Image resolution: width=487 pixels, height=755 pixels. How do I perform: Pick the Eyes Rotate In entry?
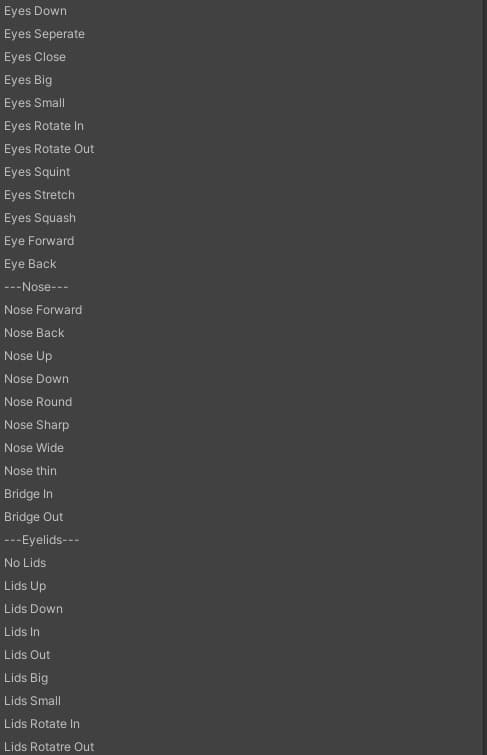coord(44,126)
